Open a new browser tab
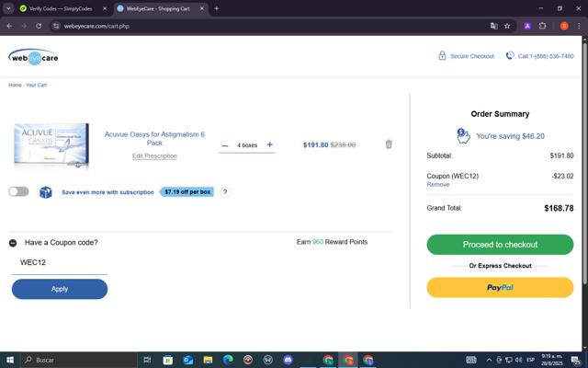Viewport: 588px width, 368px height. (217, 8)
